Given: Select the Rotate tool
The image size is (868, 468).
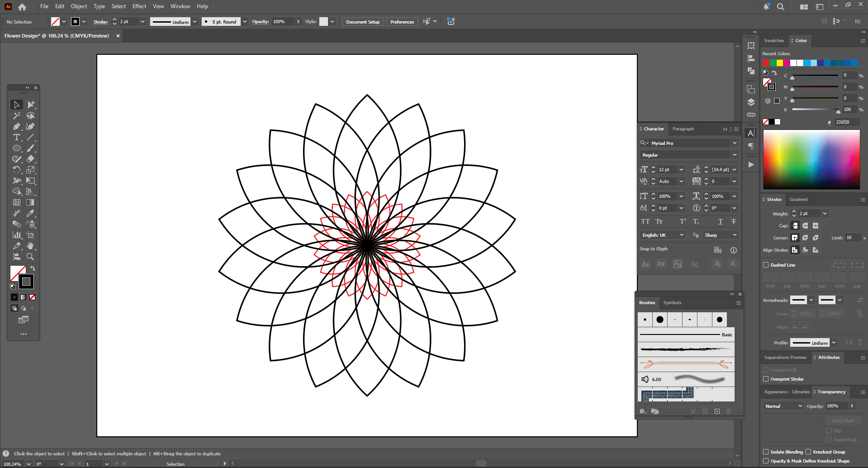Looking at the screenshot, I should point(17,170).
